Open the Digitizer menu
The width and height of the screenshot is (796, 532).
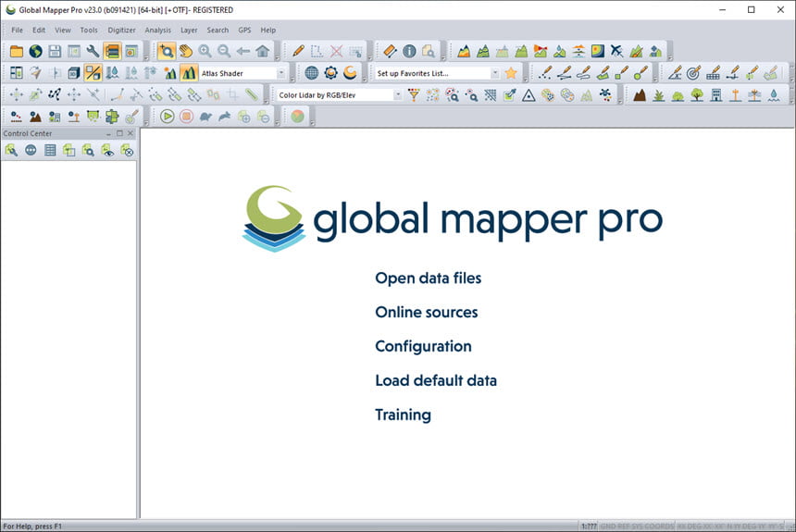click(x=122, y=30)
